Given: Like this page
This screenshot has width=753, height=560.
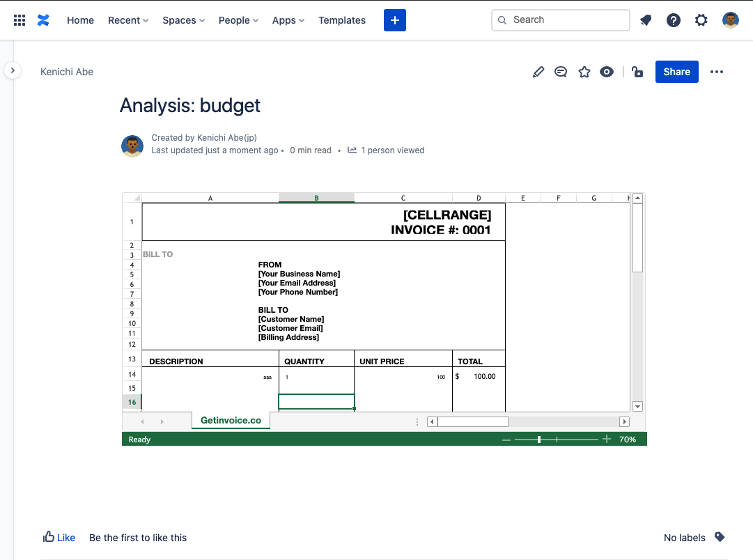Looking at the screenshot, I should point(59,537).
